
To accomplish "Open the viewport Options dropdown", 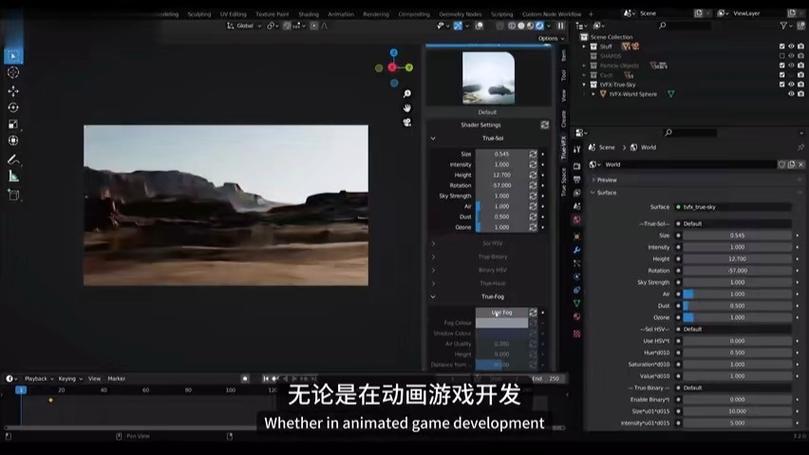I will pyautogui.click(x=551, y=38).
